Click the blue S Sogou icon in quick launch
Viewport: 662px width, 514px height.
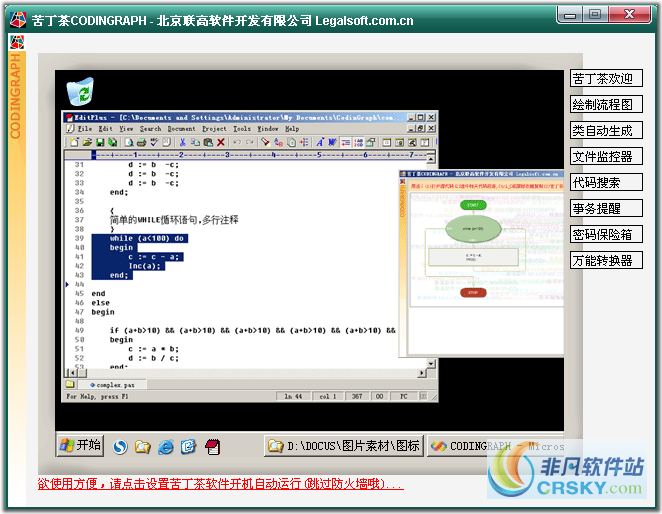tap(120, 446)
